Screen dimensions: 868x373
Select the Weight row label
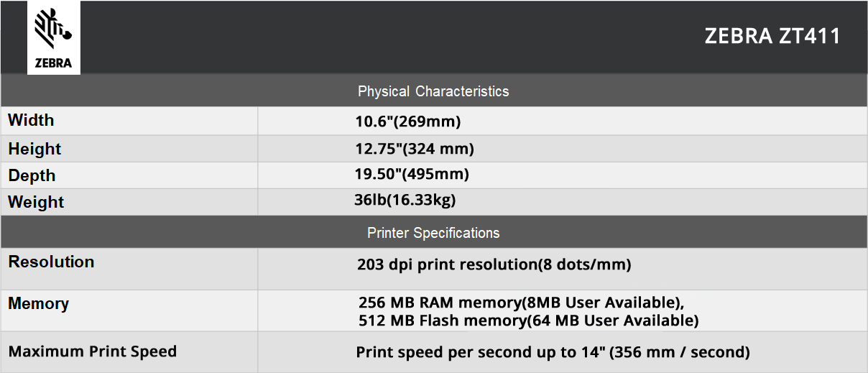tap(36, 202)
